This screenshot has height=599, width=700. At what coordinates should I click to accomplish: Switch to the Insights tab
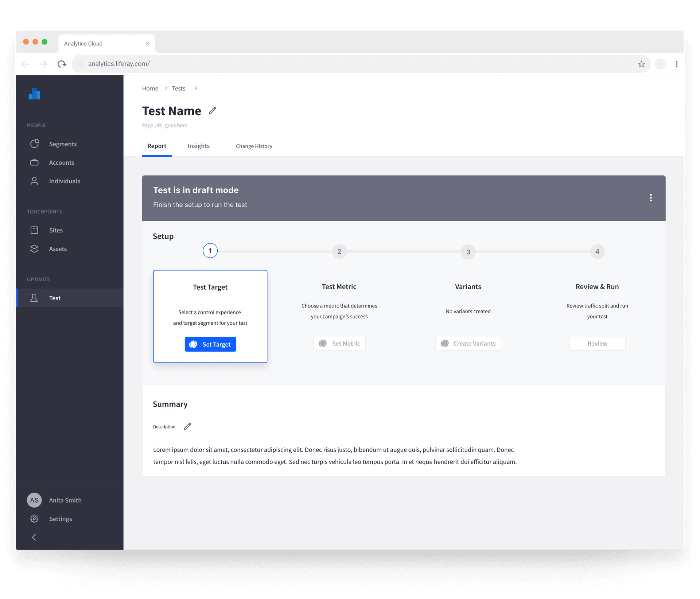[198, 146]
